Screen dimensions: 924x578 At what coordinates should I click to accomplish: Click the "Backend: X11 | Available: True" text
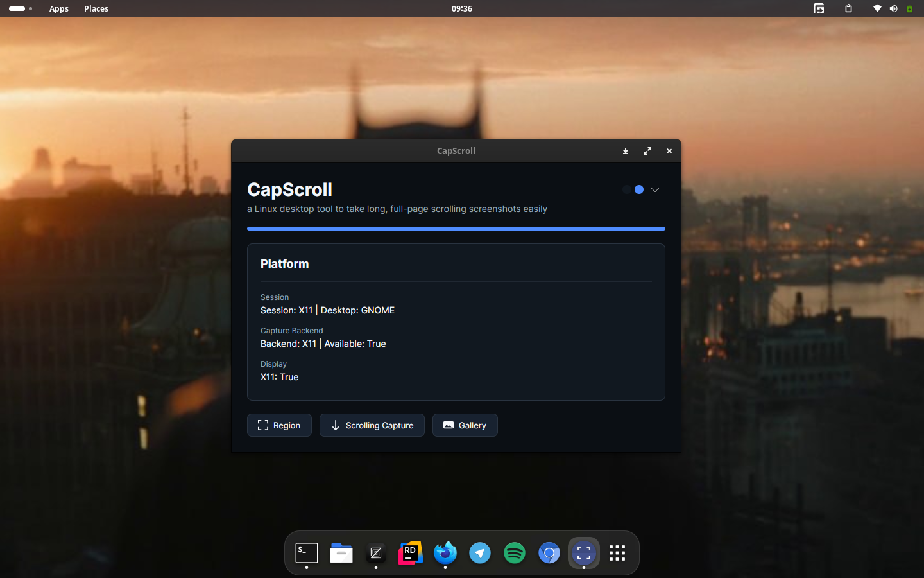(323, 344)
